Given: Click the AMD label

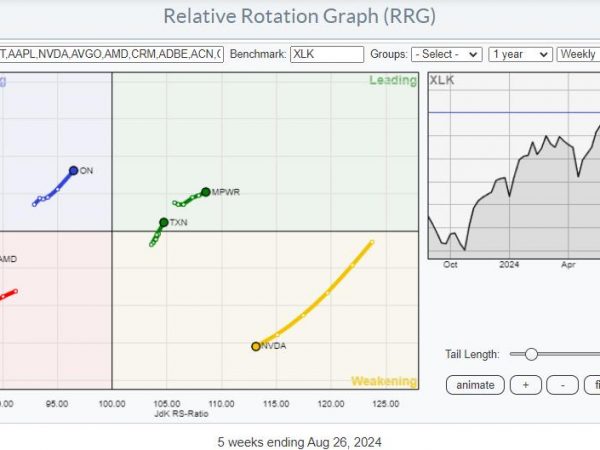Looking at the screenshot, I should click(x=8, y=259).
